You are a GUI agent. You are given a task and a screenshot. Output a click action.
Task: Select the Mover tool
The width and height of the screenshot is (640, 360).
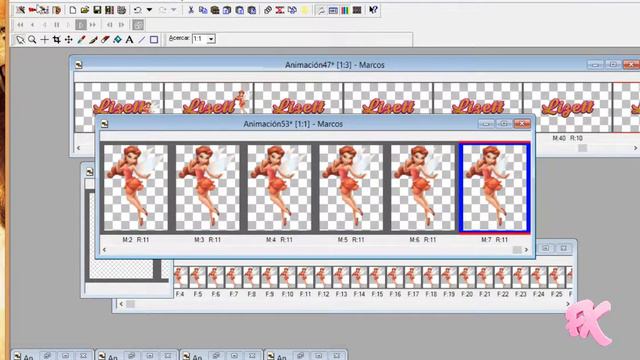pos(69,40)
